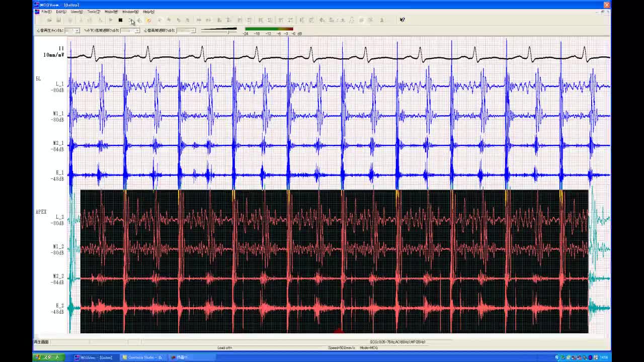
Task: Click the MCGView app icon in title bar
Action: 36,5
